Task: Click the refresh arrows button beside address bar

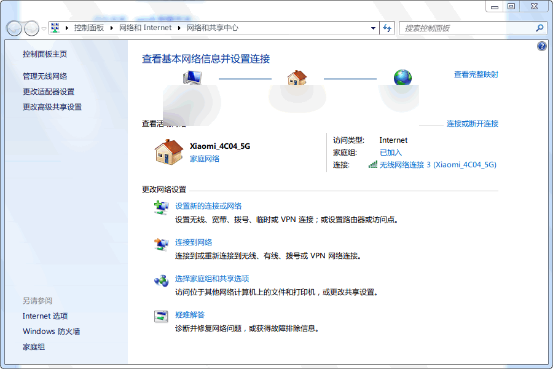Action: pyautogui.click(x=387, y=28)
